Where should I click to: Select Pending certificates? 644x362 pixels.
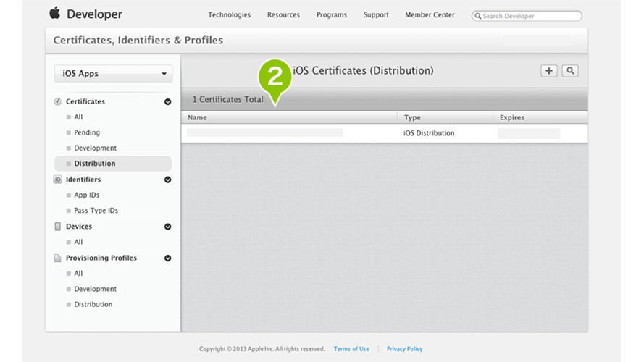(87, 132)
